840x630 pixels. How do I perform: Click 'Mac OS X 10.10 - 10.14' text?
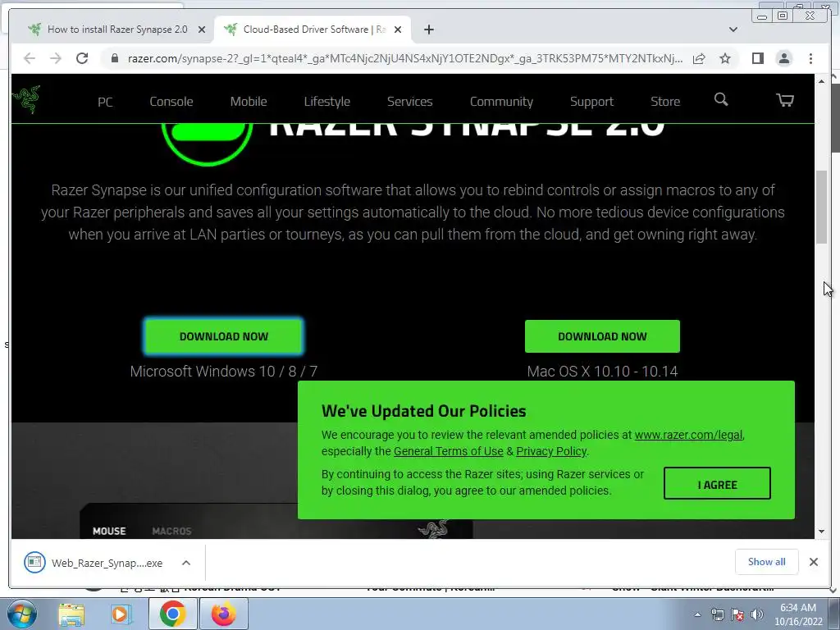(x=602, y=372)
